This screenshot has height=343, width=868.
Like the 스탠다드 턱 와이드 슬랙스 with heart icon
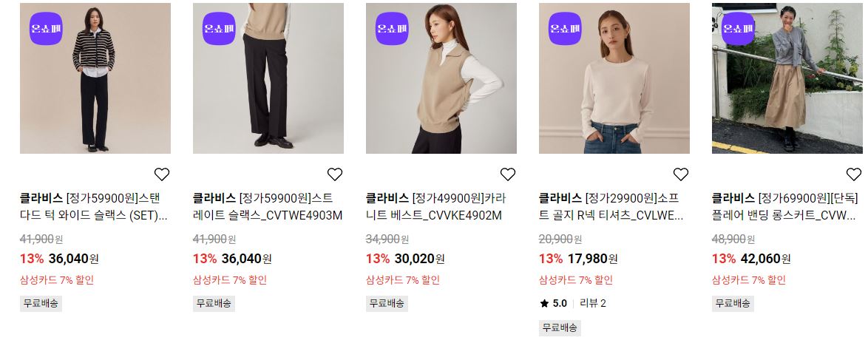(x=162, y=174)
